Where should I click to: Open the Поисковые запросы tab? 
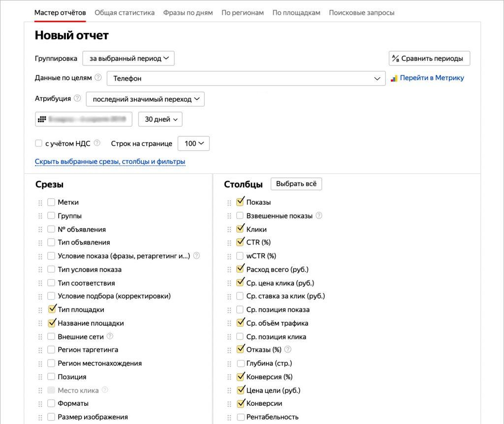click(x=361, y=12)
